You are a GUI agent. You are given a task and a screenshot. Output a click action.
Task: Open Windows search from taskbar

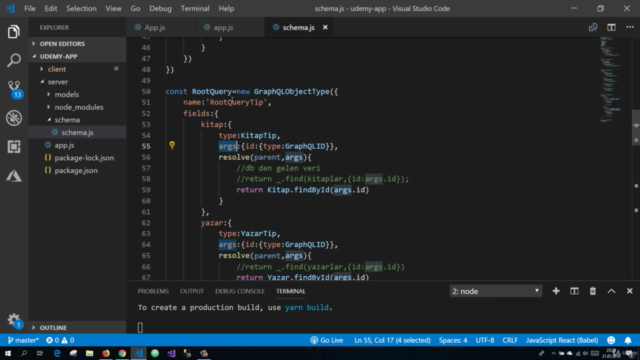click(x=24, y=353)
